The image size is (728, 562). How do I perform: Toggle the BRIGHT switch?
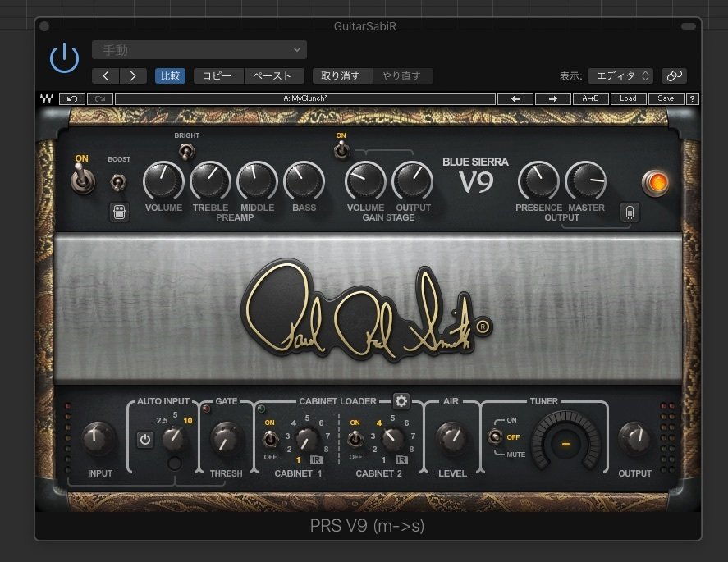tap(186, 151)
